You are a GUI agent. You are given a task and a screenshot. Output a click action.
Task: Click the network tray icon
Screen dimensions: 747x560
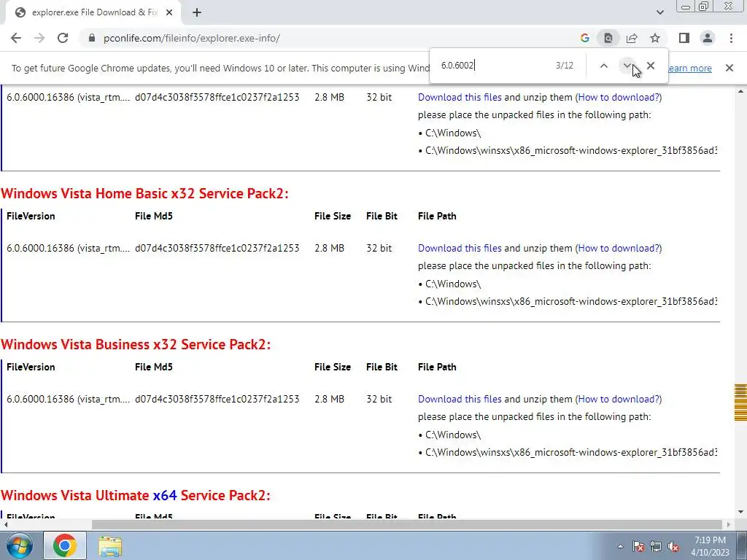coord(656,546)
